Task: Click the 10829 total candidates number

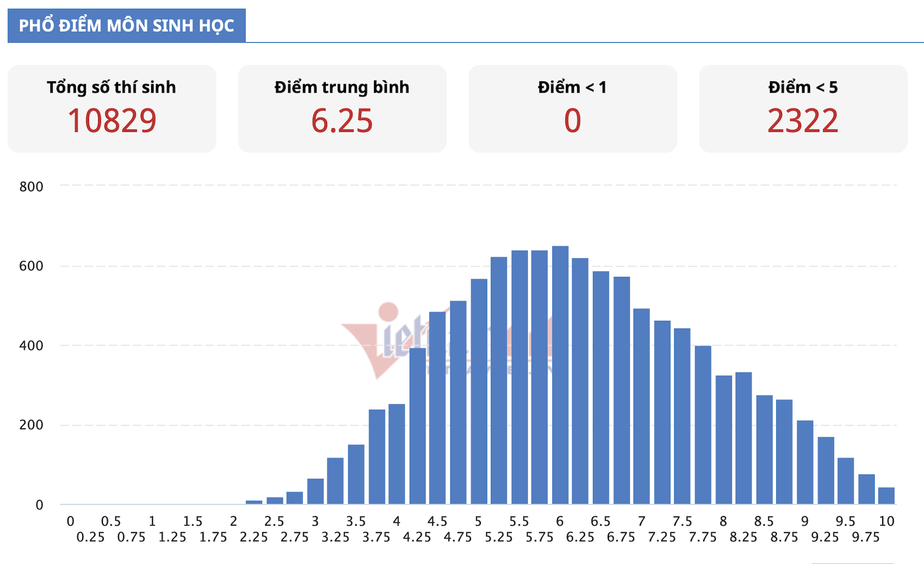Action: pos(112,121)
